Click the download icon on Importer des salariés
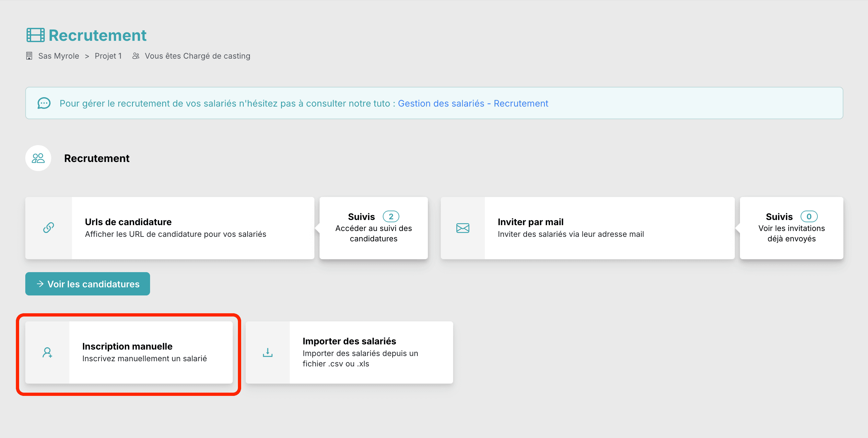 (267, 352)
